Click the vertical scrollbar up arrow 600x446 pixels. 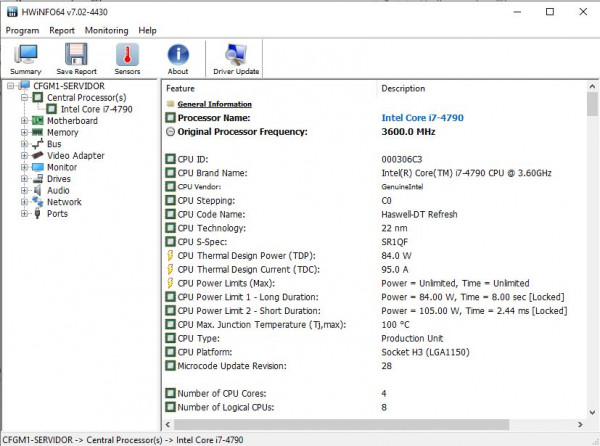click(x=592, y=86)
